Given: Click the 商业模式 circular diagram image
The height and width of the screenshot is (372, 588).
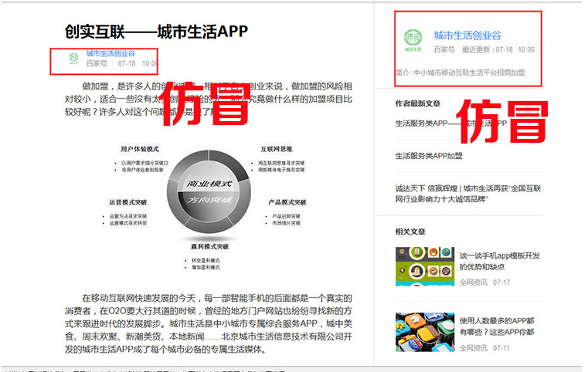Looking at the screenshot, I should coord(209,192).
